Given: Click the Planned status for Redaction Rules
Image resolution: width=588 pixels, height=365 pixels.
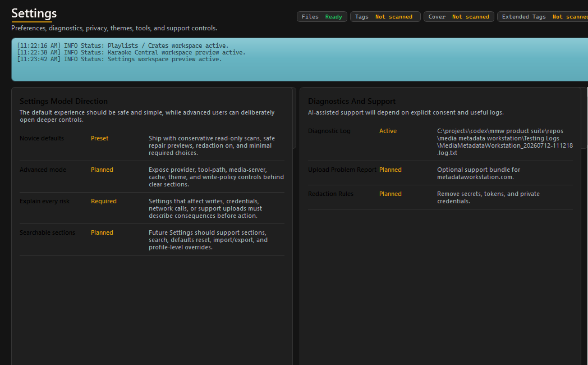Looking at the screenshot, I should [391, 194].
